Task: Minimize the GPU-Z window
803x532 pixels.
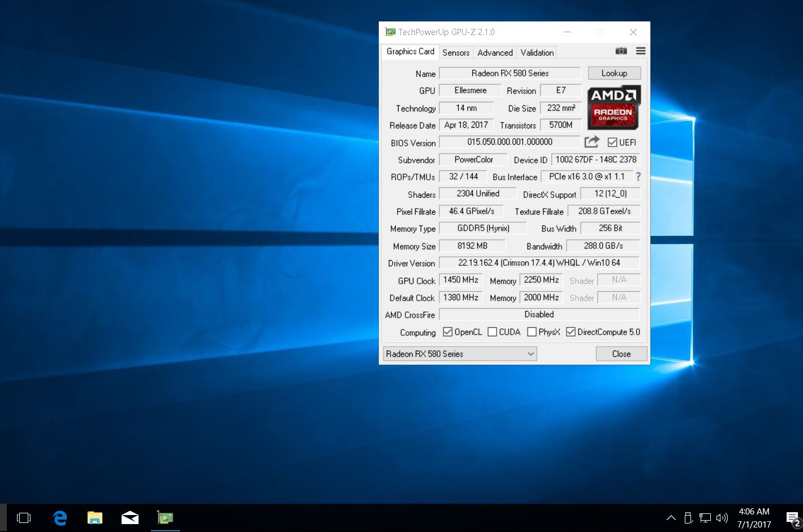Action: click(x=567, y=32)
